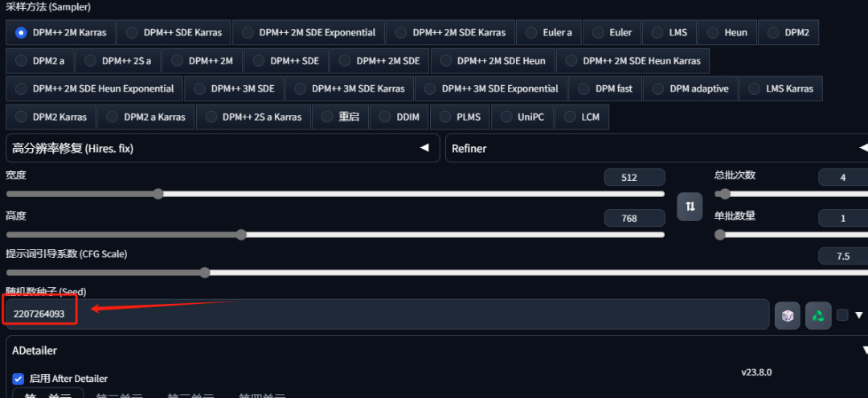Select DPM++ 2M Karras sampler
868x398 pixels.
pos(61,33)
